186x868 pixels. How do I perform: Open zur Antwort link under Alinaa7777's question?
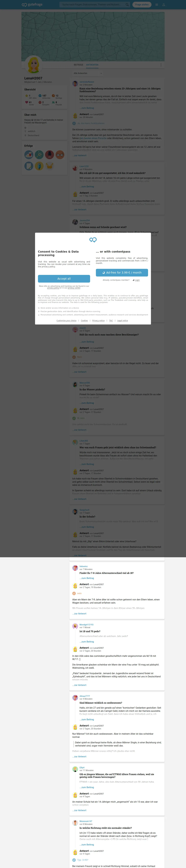(79, 756)
